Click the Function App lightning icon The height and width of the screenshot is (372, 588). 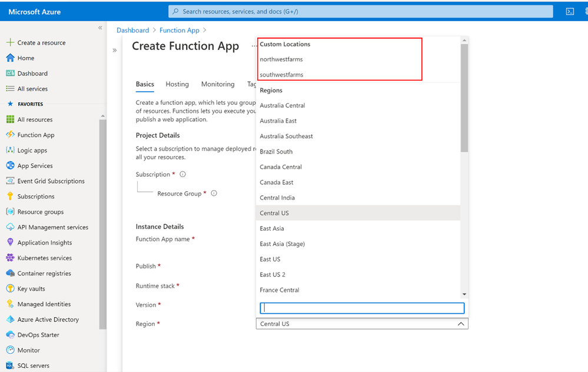10,135
